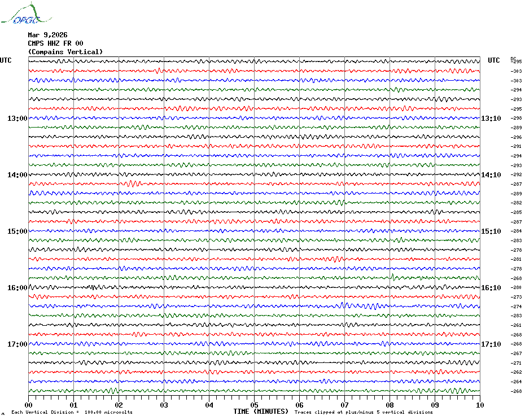Click the 07 minute axis label
This screenshot has width=525, height=420.
click(x=345, y=405)
